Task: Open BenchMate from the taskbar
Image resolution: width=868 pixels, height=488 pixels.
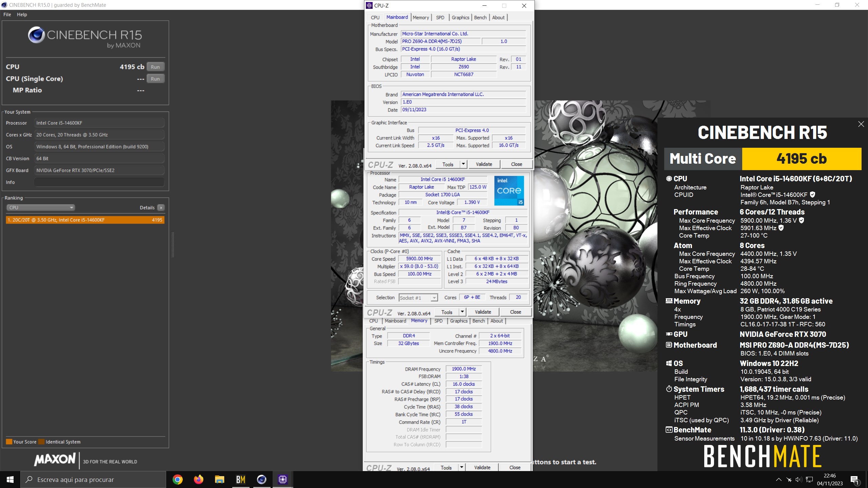Action: pos(240,480)
